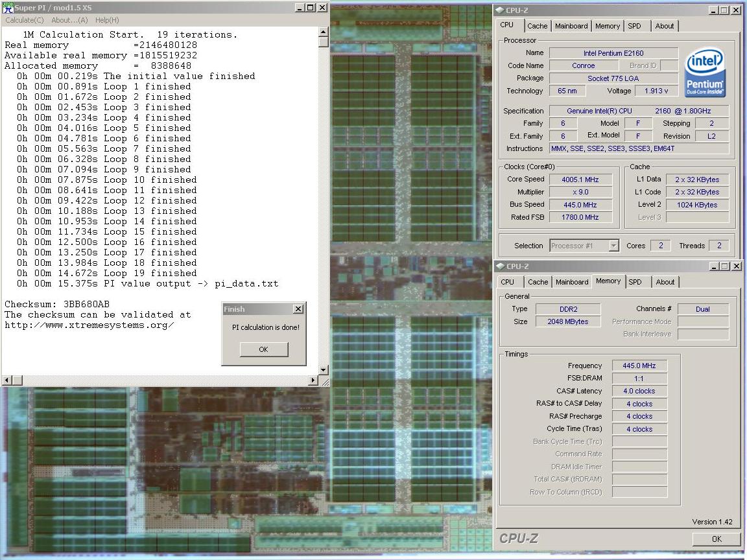Screen dimensions: 747x560
Task: Click OK button in lower CPU-Z window
Action: coord(717,539)
